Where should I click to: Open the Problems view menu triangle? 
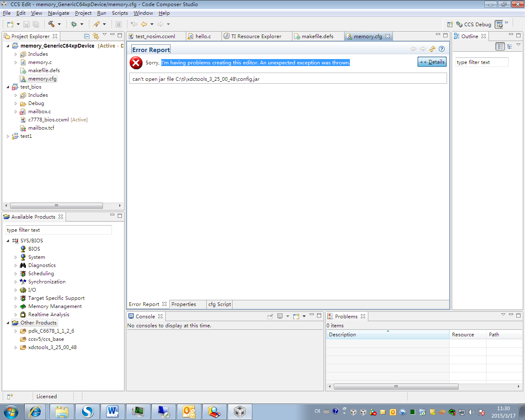point(503,315)
